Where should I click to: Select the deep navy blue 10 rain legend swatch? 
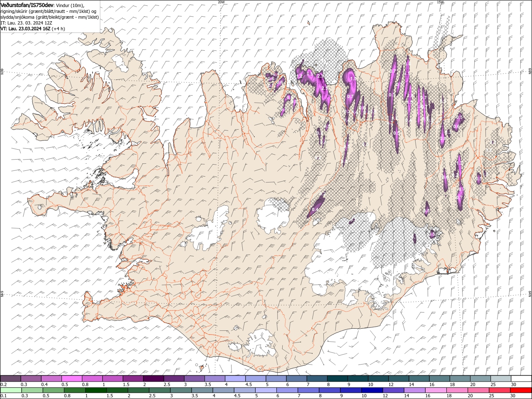click(372, 390)
